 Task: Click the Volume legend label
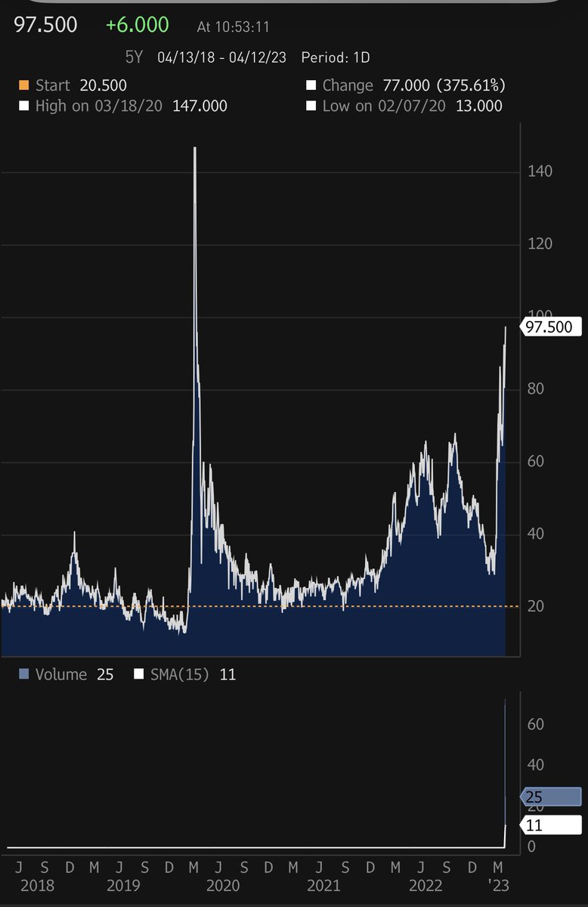(61, 674)
